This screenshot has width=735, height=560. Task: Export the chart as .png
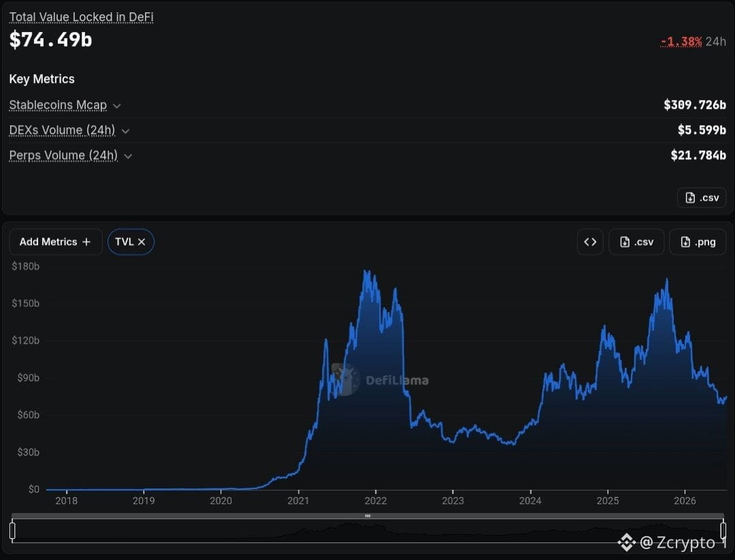[698, 242]
